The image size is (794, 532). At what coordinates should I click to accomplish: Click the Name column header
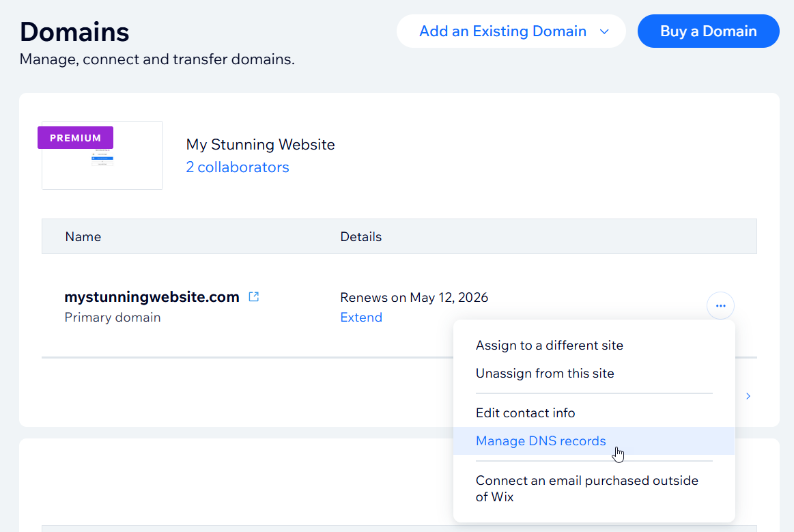coord(83,236)
